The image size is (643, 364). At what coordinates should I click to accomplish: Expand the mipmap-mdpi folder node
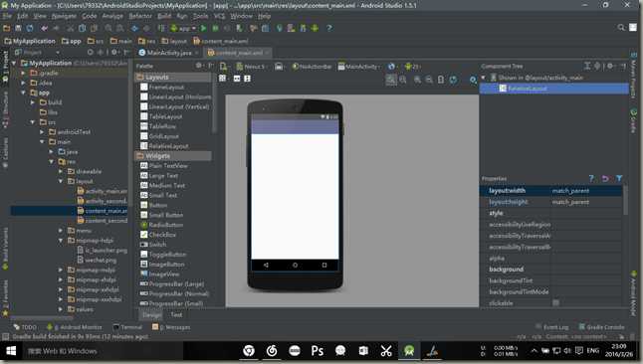pos(61,271)
